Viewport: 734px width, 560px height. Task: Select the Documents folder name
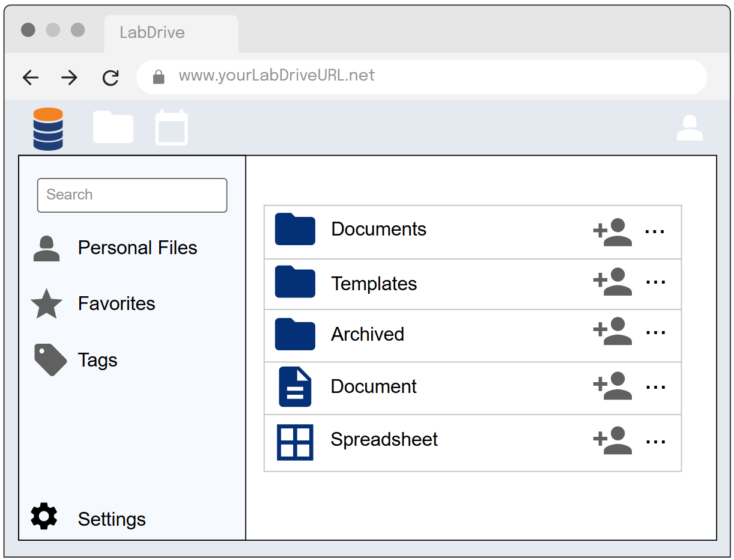379,229
